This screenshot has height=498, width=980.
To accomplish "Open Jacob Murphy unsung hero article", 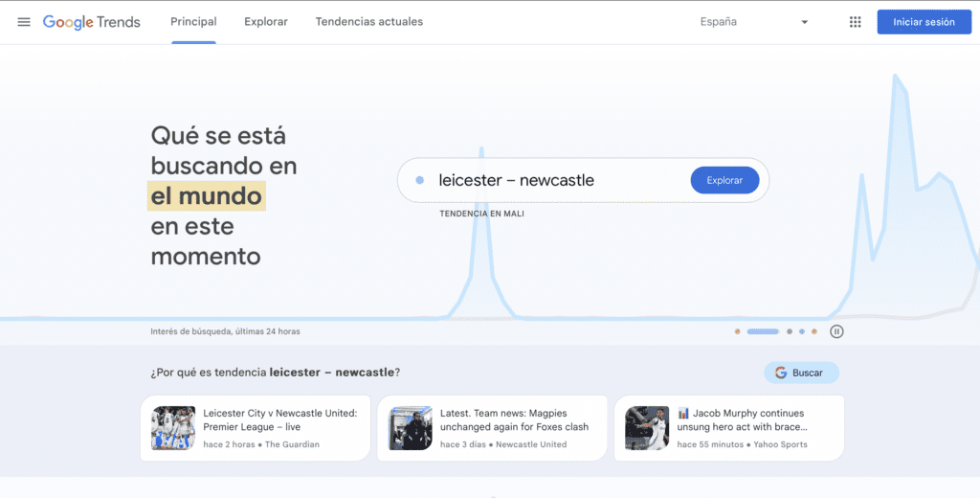I will [728, 428].
